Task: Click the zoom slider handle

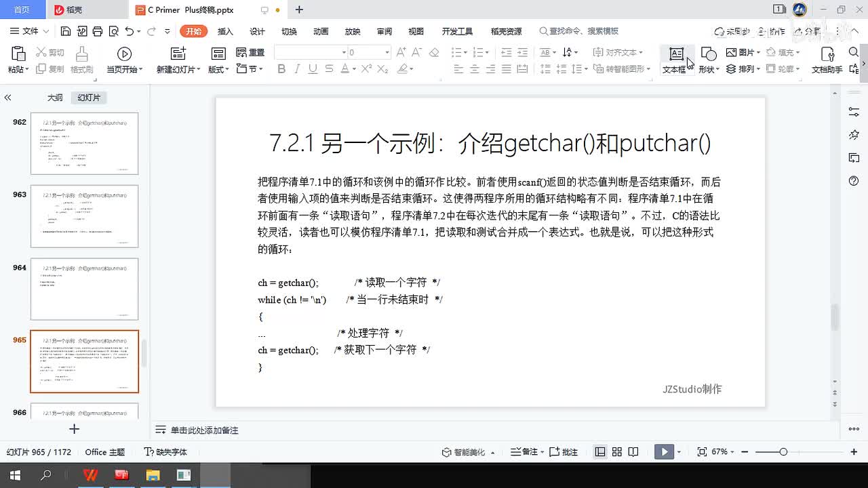Action: 783,451
